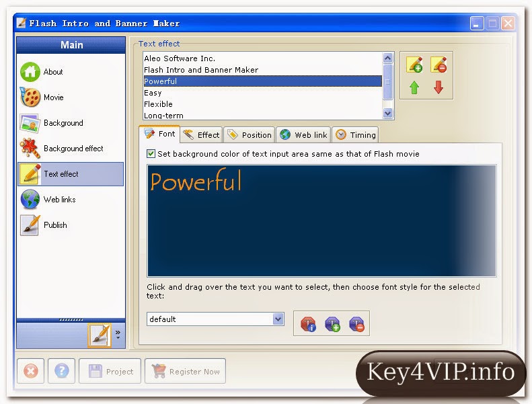Click the orange 'Powerful' text in editor
Screen dimensions: 532x404
(196, 180)
